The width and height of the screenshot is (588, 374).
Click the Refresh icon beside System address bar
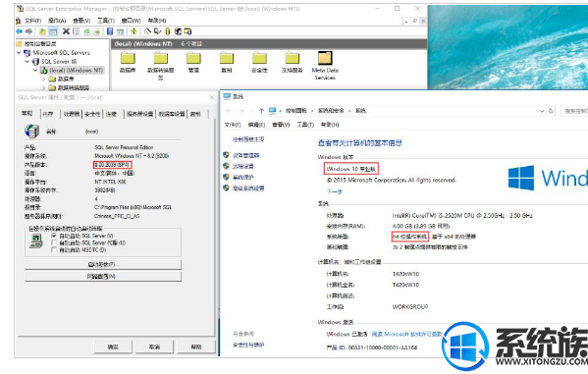pyautogui.click(x=551, y=111)
